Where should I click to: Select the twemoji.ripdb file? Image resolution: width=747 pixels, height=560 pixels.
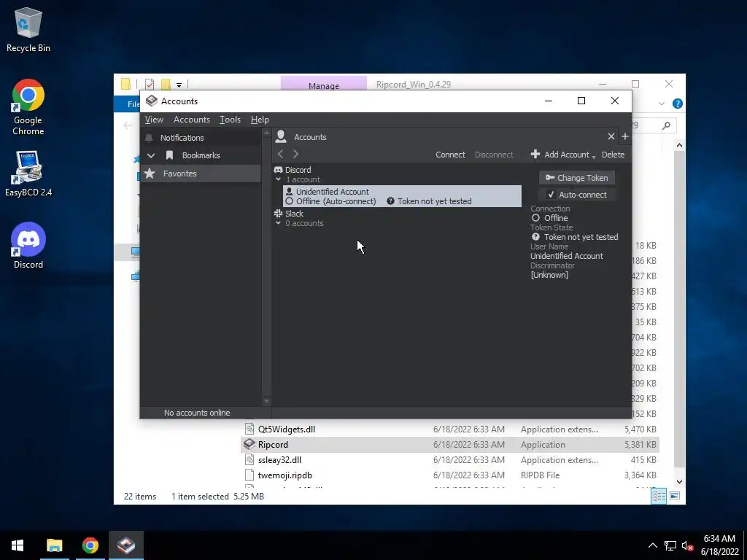[x=450, y=475]
